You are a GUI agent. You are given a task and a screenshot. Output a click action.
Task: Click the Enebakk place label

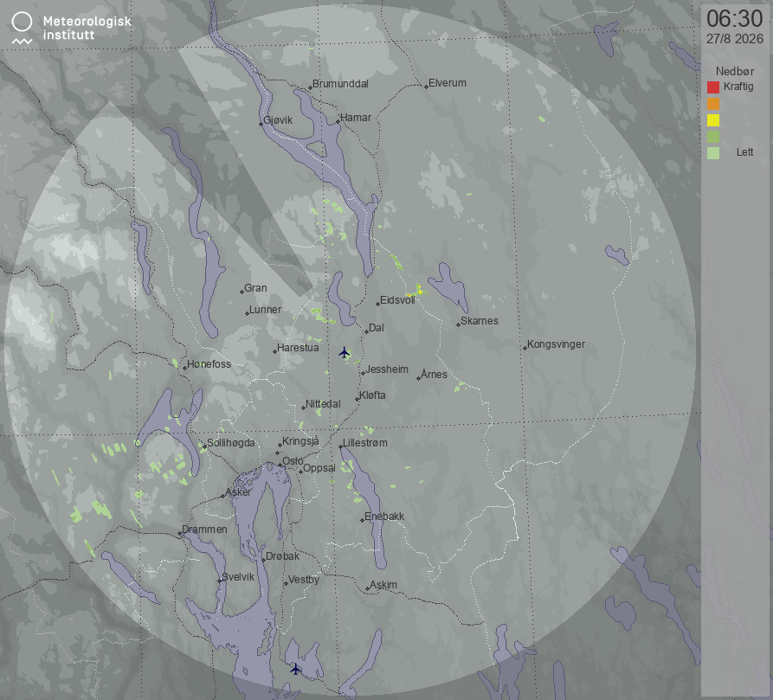tap(384, 517)
